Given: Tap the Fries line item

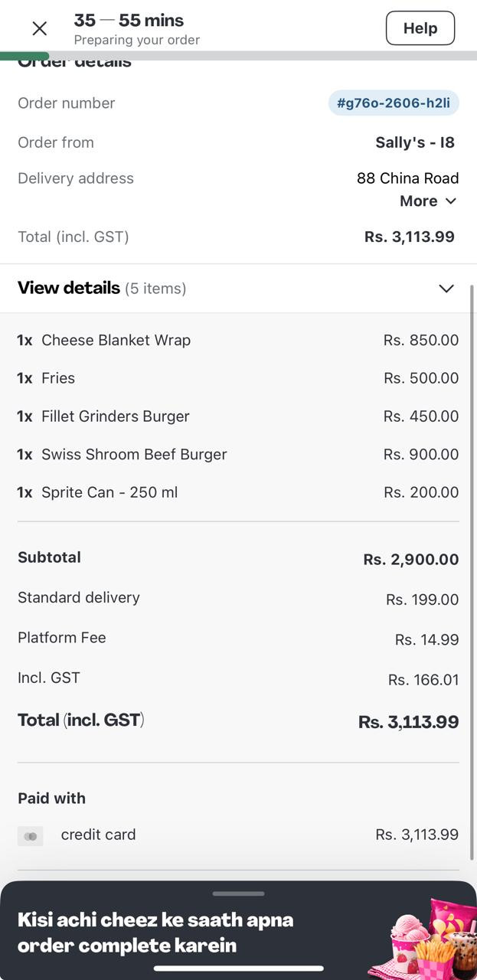Looking at the screenshot, I should coord(58,378).
